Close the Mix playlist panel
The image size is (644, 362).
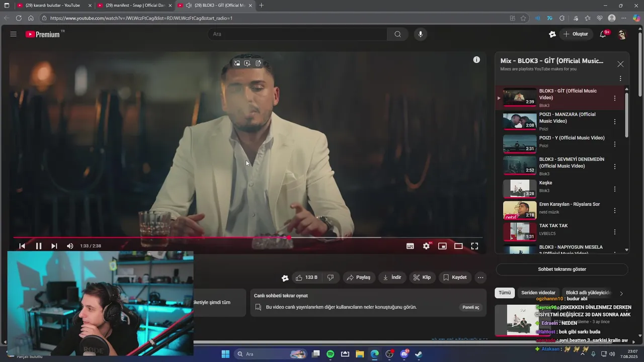click(x=620, y=64)
